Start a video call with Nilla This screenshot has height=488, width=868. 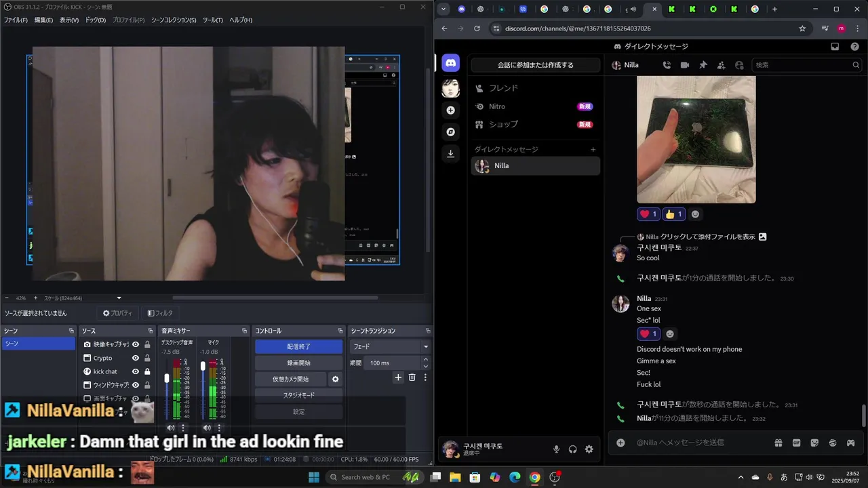click(x=685, y=65)
